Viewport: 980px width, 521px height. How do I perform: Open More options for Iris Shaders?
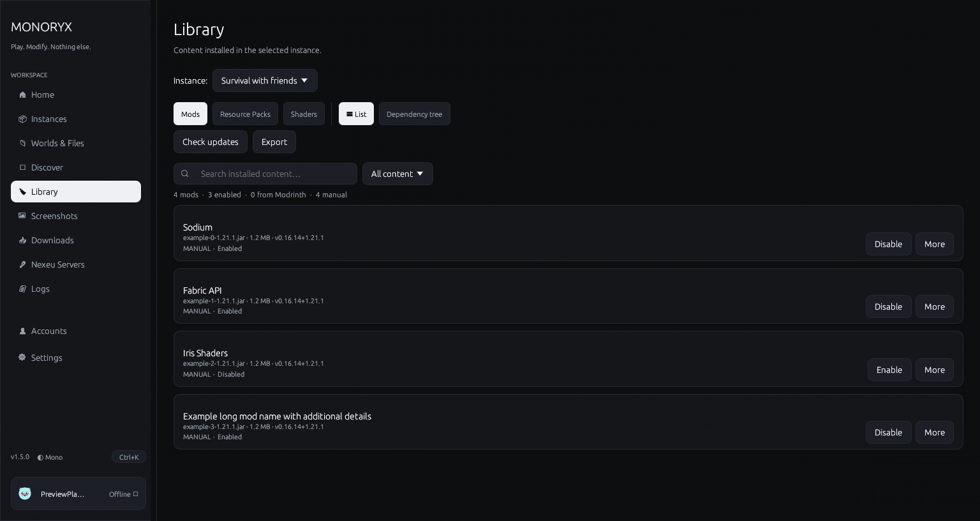coord(935,370)
